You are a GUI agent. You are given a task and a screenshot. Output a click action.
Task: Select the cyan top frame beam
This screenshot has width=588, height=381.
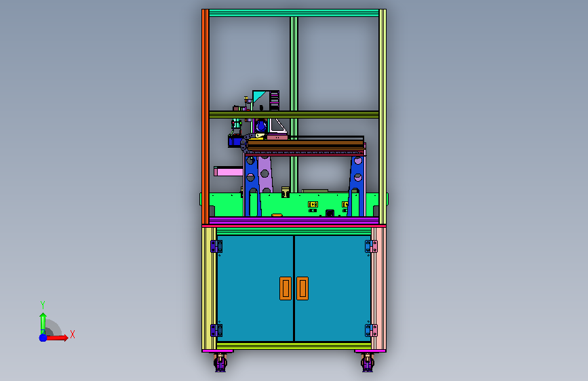click(294, 13)
